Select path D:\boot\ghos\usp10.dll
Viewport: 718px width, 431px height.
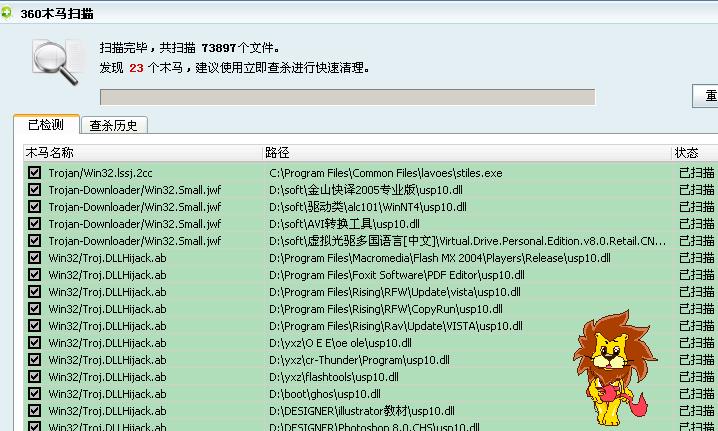tap(325, 394)
